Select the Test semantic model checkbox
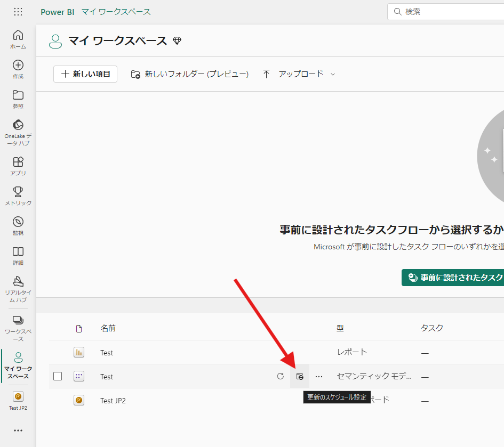Viewport: 504px width, 447px height. point(58,376)
